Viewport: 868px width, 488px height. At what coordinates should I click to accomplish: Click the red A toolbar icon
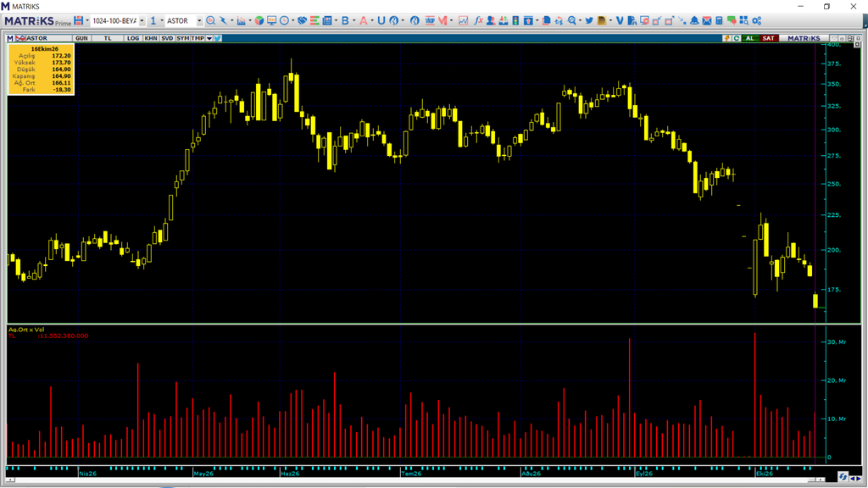coord(363,20)
